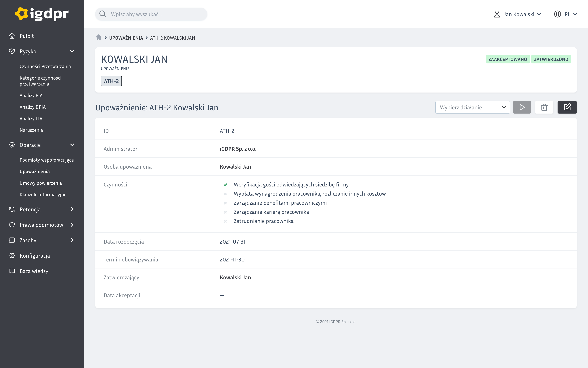
Task: Open Czynności Przetwarzania menu item
Action: click(45, 66)
